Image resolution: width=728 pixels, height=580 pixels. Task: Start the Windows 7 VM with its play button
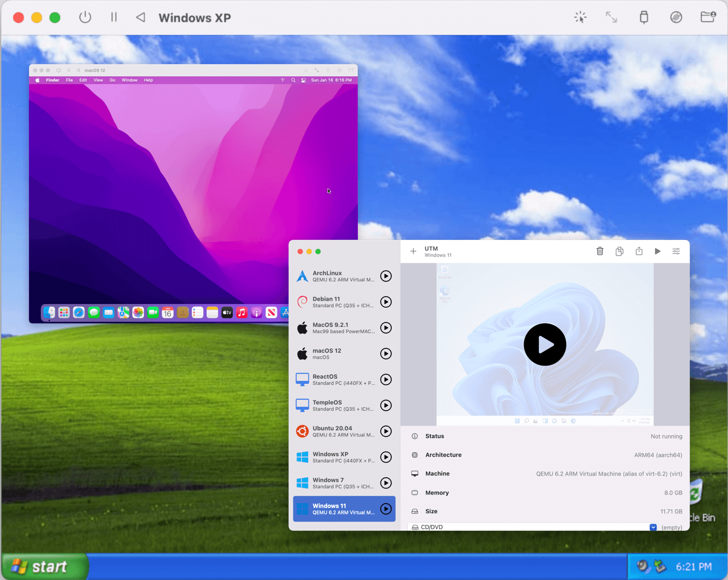click(x=386, y=483)
